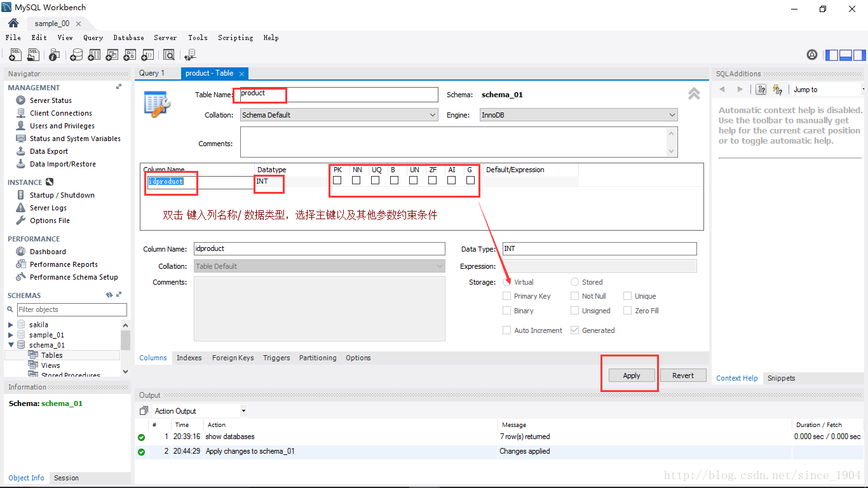Enable the Auto Increment checkbox
Viewport: 868px width, 488px height.
(x=506, y=330)
